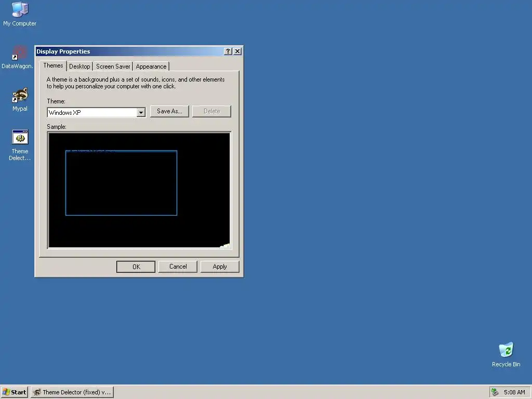Click the Save As... button
532x399 pixels.
(169, 111)
